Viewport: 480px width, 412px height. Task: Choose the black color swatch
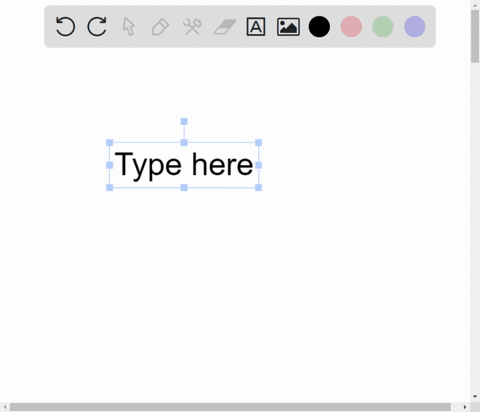click(x=319, y=26)
